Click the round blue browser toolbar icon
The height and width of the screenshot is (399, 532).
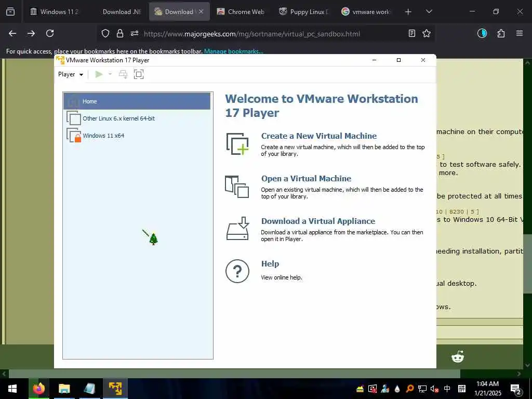tap(482, 33)
